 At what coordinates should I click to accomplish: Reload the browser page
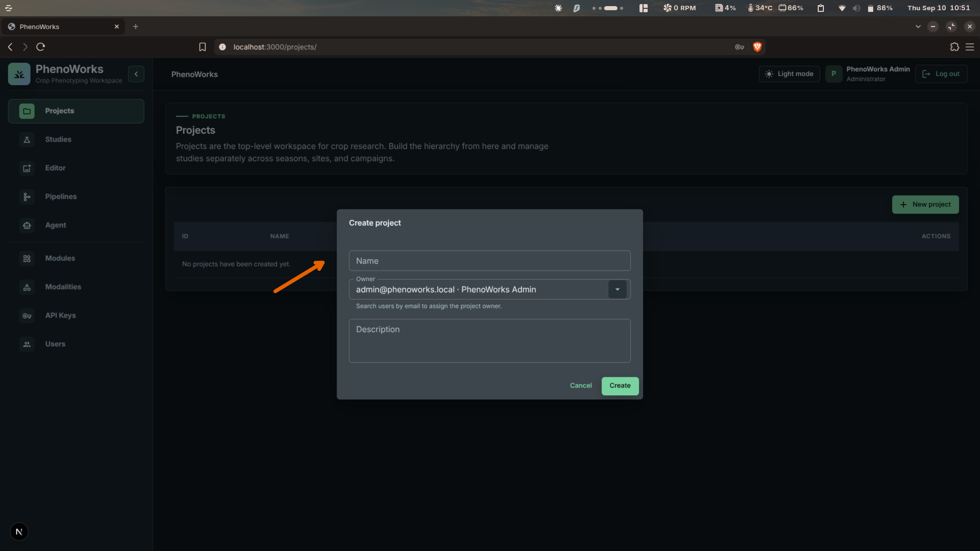(x=41, y=47)
